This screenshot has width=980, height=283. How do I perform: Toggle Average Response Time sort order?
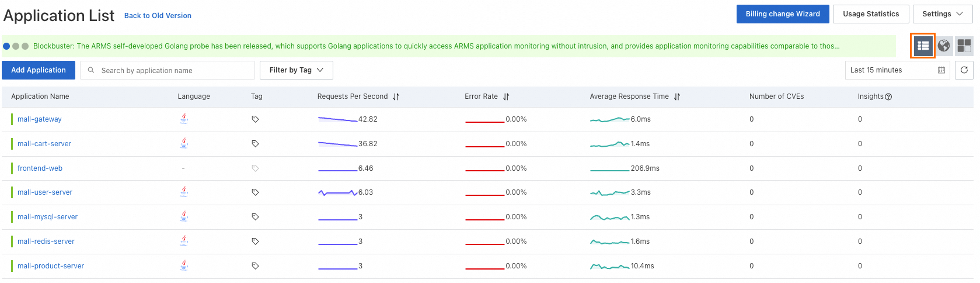click(677, 97)
